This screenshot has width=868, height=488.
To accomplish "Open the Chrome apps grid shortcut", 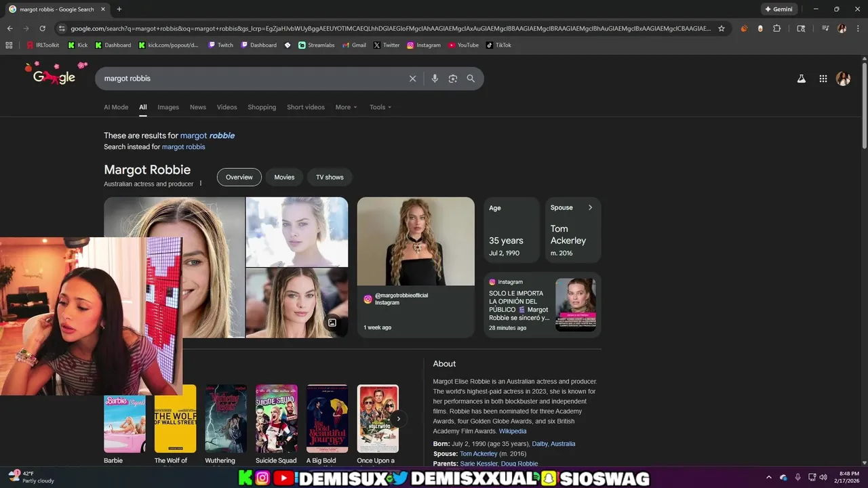I will (x=9, y=45).
